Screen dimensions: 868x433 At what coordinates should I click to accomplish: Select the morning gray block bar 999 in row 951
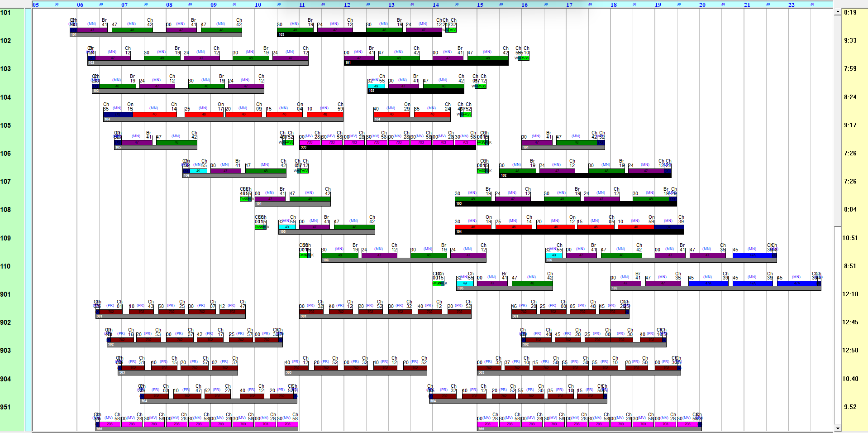click(x=197, y=429)
